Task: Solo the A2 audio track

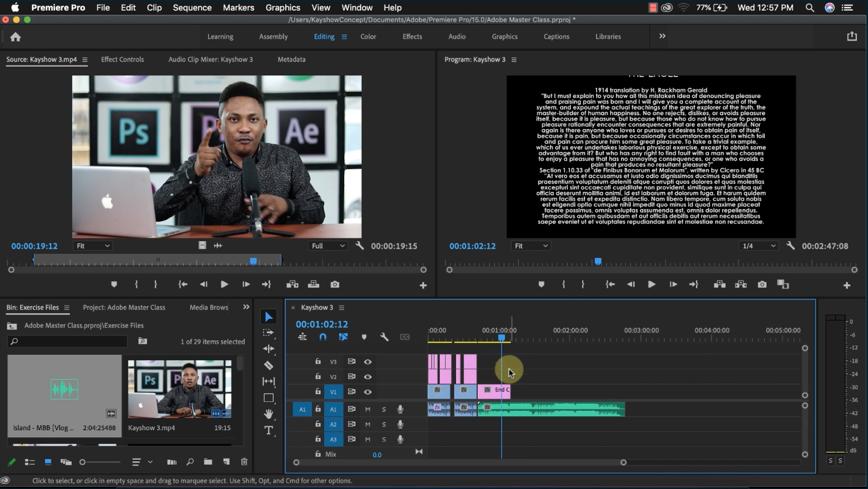Action: (383, 424)
